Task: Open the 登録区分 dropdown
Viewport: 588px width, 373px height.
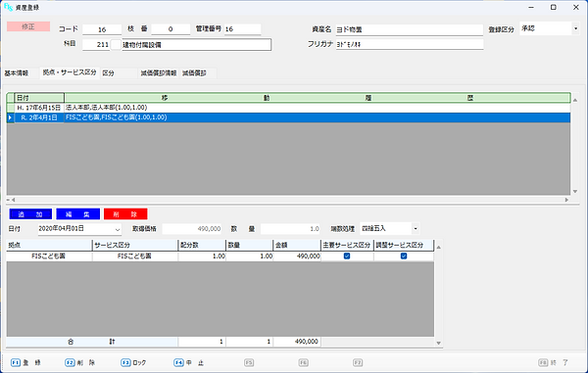Action: 575,28
